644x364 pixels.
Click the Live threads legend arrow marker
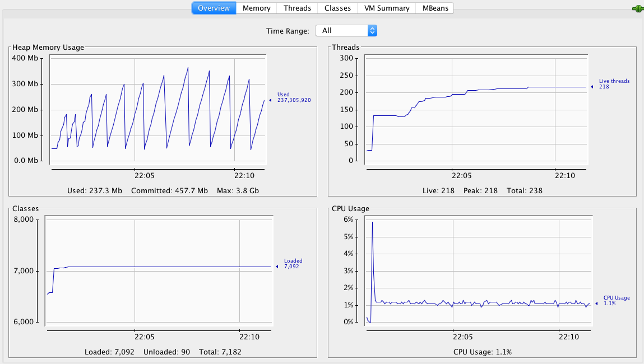591,87
